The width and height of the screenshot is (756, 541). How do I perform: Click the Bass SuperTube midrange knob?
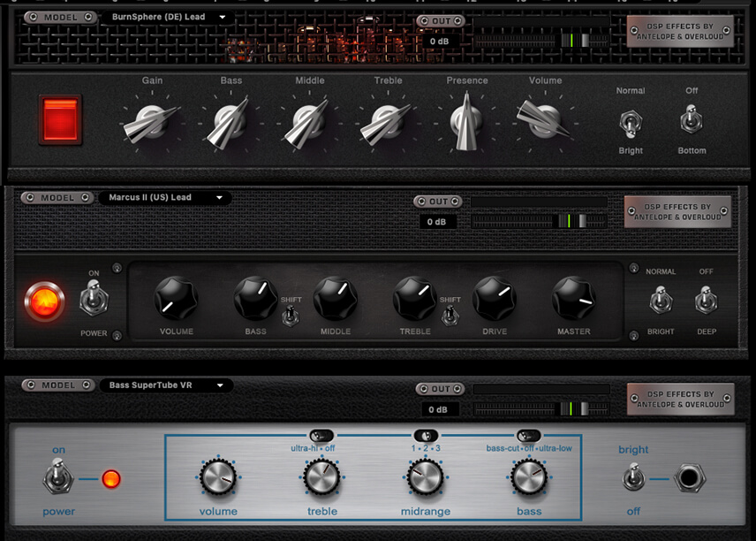tap(426, 476)
